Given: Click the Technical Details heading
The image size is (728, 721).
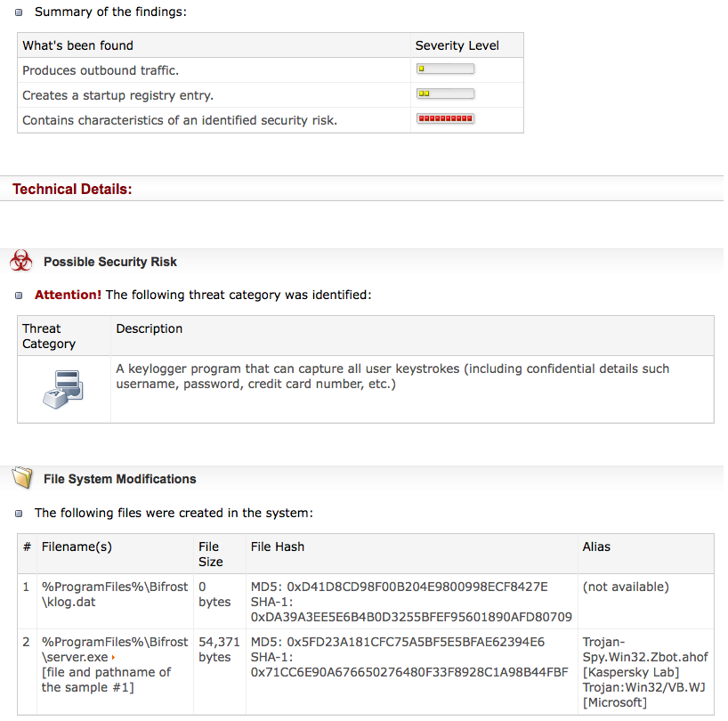Looking at the screenshot, I should (x=72, y=189).
